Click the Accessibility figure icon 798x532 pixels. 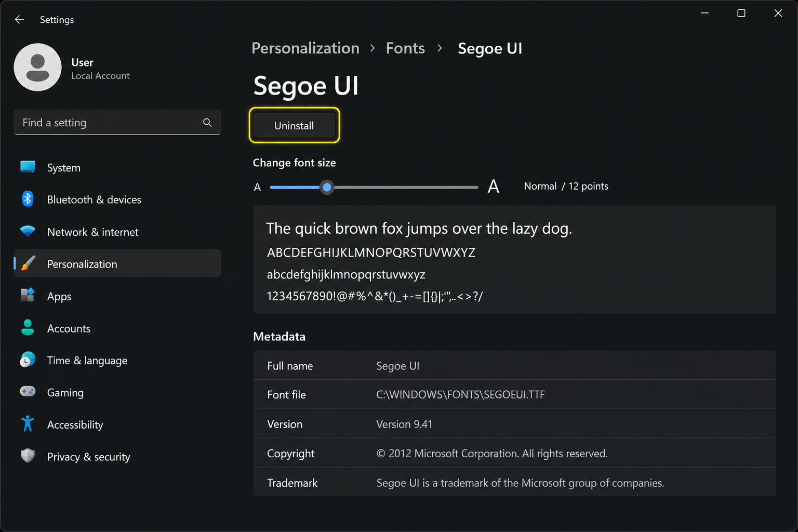click(x=28, y=423)
